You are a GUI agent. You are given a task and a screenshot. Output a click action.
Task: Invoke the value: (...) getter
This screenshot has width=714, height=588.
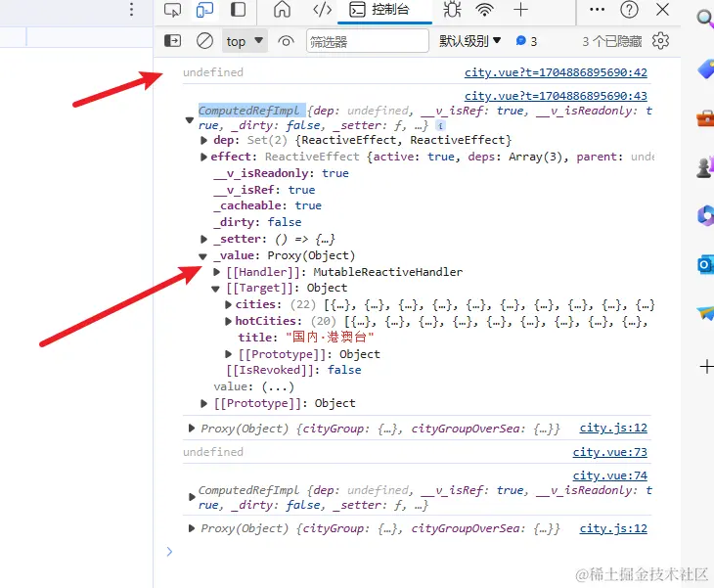pos(278,387)
